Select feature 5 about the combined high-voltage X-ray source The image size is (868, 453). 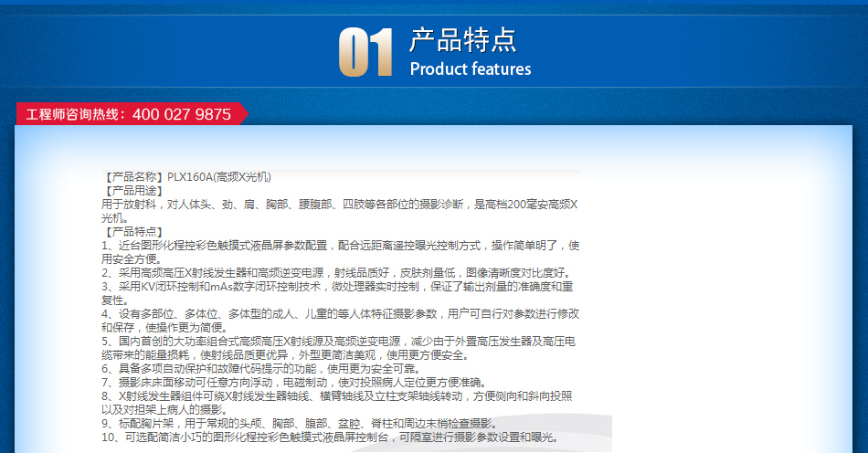click(338, 342)
